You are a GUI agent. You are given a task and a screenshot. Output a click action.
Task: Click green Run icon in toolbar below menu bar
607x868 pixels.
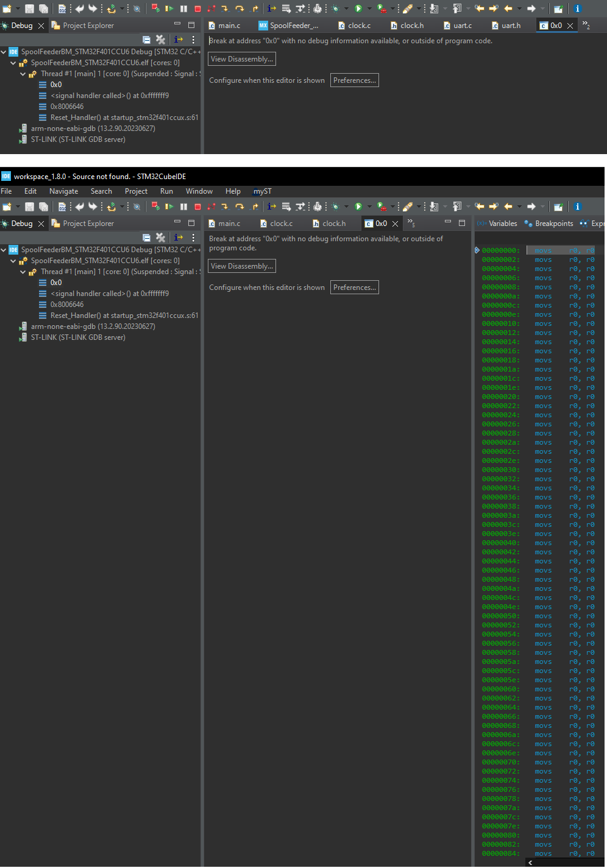[x=358, y=207]
